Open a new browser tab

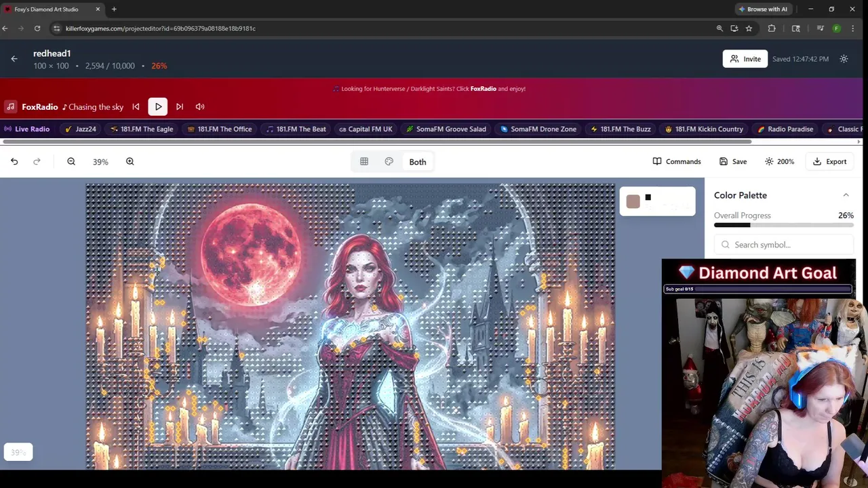pos(114,9)
